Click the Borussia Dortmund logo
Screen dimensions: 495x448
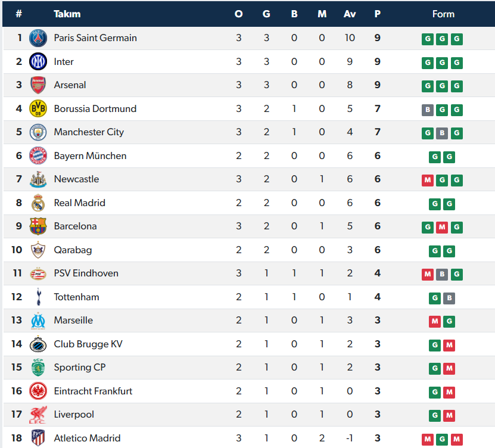[38, 108]
